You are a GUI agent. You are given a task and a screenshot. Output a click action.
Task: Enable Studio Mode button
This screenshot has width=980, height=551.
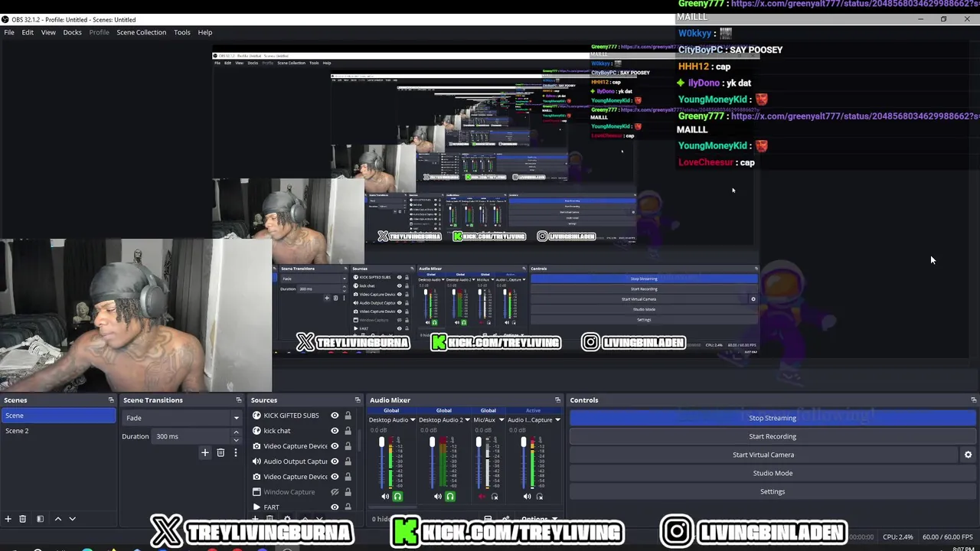coord(773,473)
